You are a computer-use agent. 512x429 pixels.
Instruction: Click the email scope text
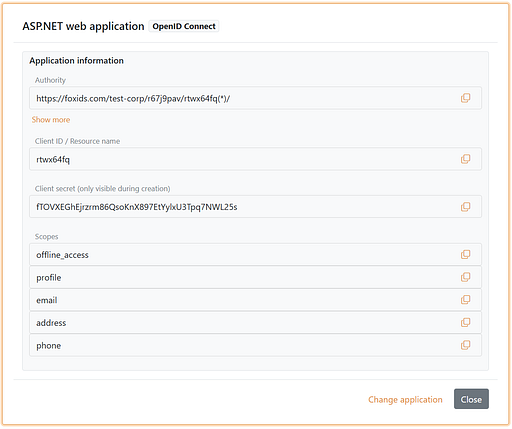tap(47, 300)
